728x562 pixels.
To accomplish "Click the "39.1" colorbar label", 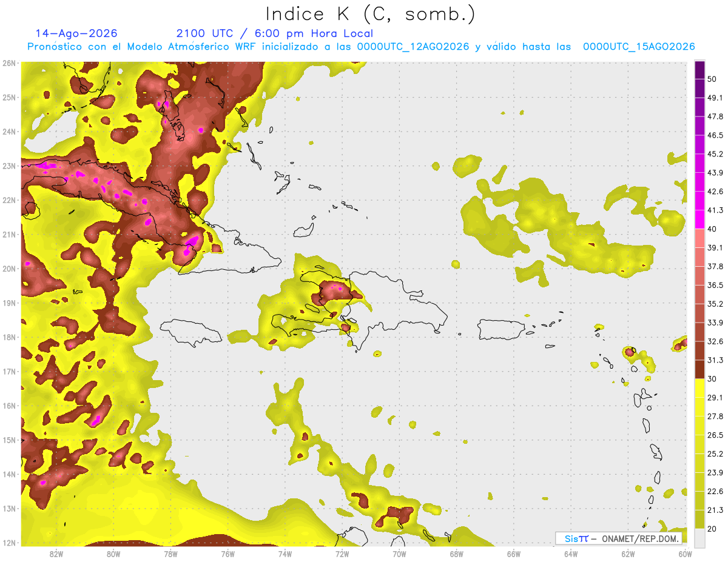I will [x=715, y=248].
